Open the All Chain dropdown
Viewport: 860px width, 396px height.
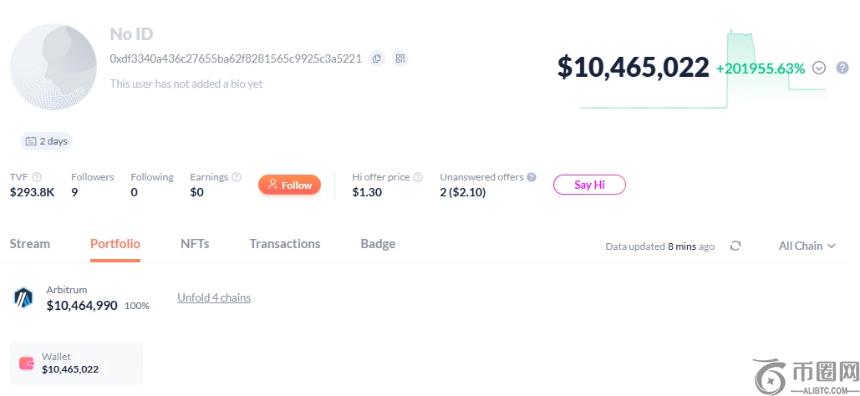click(807, 246)
